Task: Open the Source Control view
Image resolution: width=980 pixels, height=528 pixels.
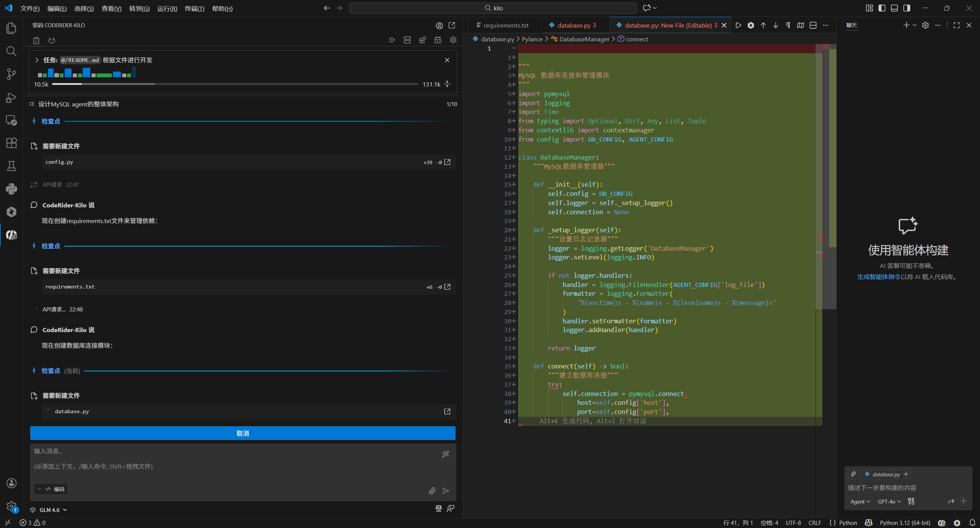Action: [x=11, y=74]
